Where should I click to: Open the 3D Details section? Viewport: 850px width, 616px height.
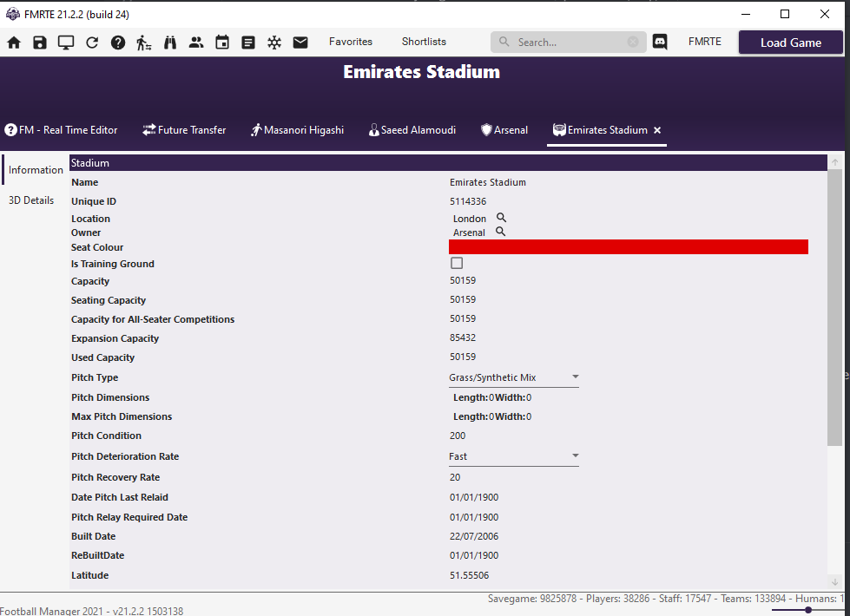32,200
